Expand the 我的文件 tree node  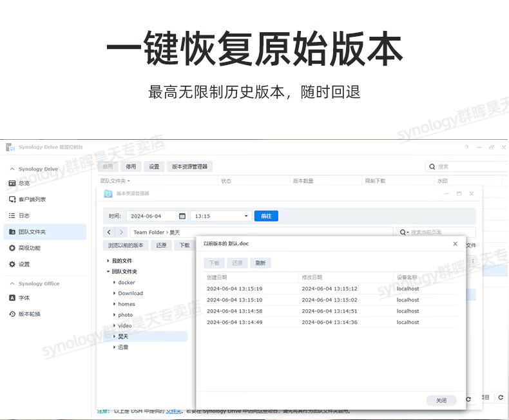[x=108, y=261]
